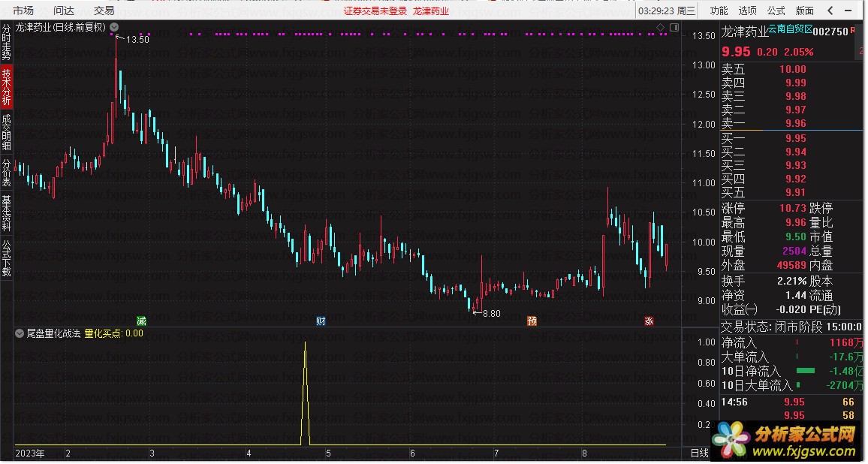Open the 分价表 side tab
The height and width of the screenshot is (464, 868).
click(6, 173)
